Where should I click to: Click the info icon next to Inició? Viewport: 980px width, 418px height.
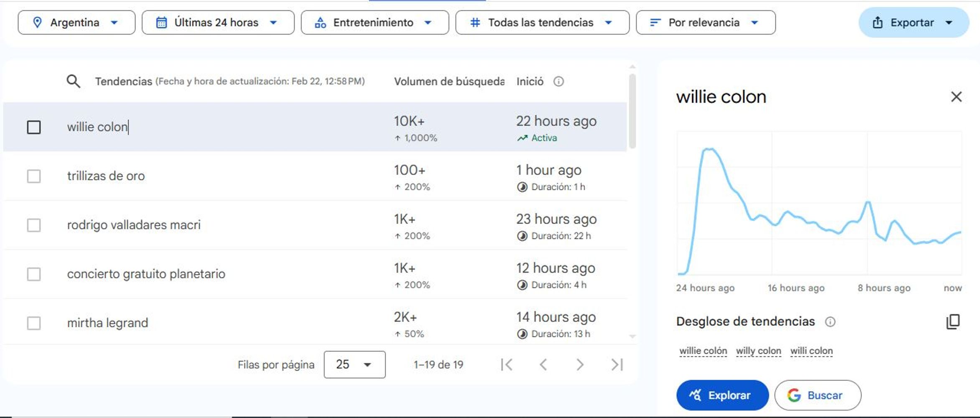[559, 82]
